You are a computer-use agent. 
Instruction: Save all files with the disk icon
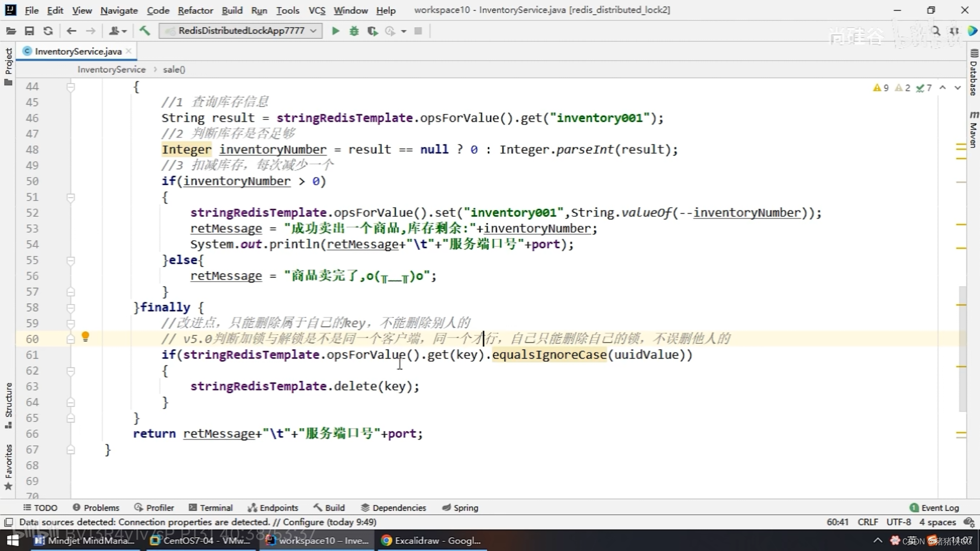[x=29, y=31]
